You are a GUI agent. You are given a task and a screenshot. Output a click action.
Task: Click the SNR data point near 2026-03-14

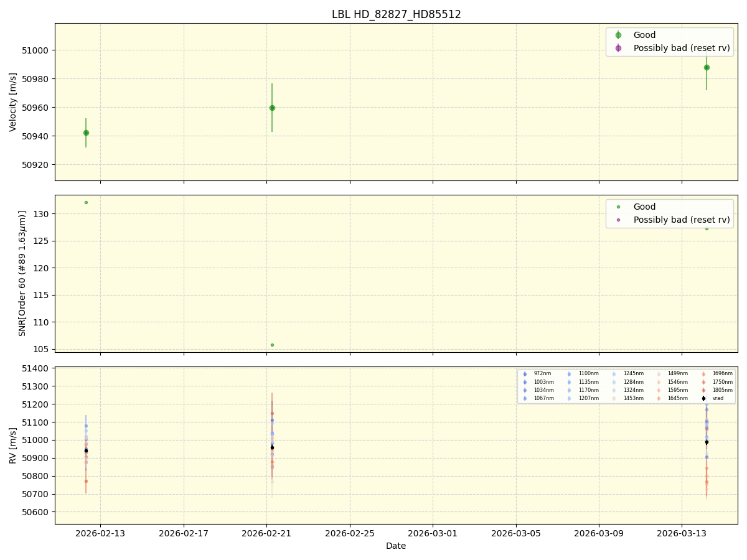[x=706, y=229]
